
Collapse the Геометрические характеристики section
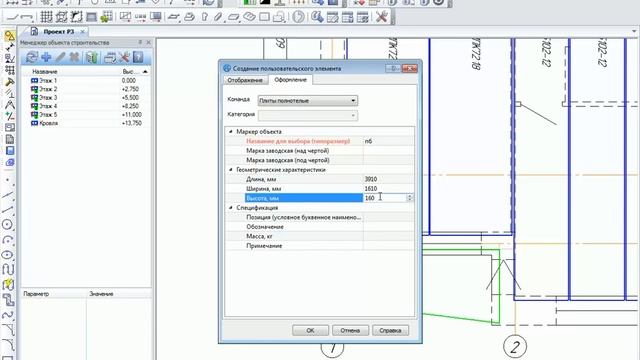[231, 169]
